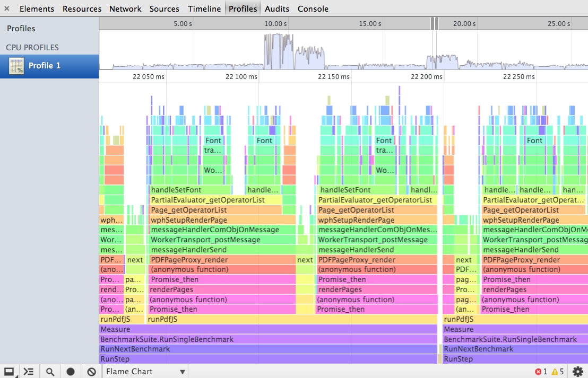Image resolution: width=588 pixels, height=378 pixels.
Task: Select the first handleSetFont flame bar
Action: (x=190, y=190)
